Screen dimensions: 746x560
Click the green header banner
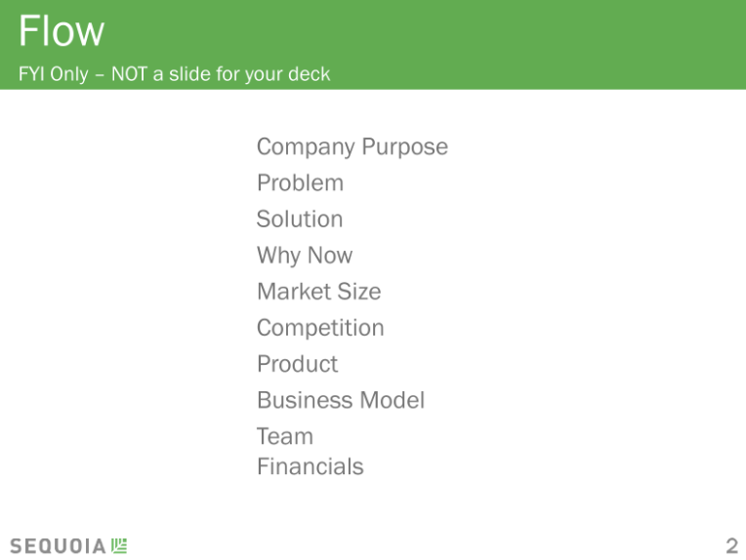click(x=373, y=45)
